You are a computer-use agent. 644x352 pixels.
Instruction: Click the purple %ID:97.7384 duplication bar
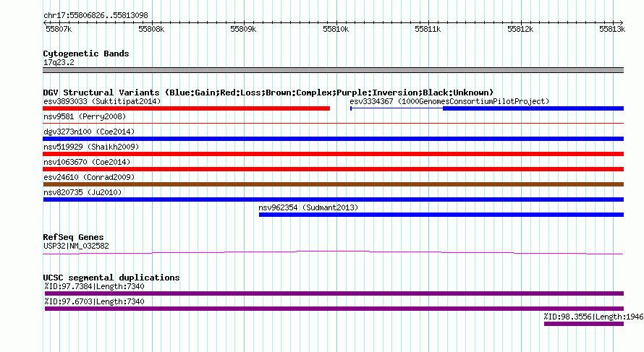(334, 293)
